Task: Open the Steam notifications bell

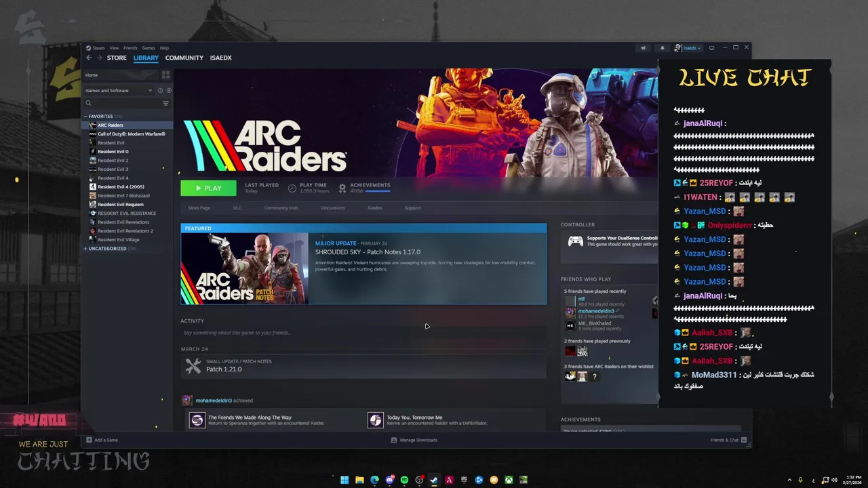Action: tap(663, 48)
